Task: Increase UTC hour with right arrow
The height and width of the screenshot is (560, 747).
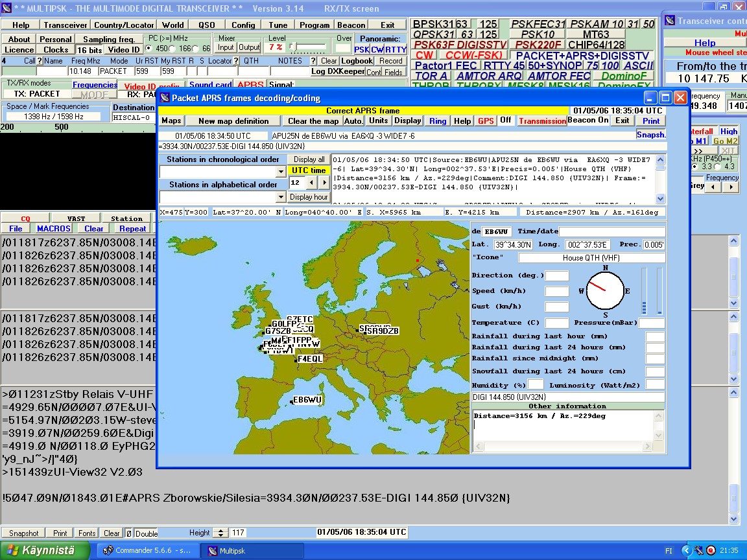Action: 325,183
